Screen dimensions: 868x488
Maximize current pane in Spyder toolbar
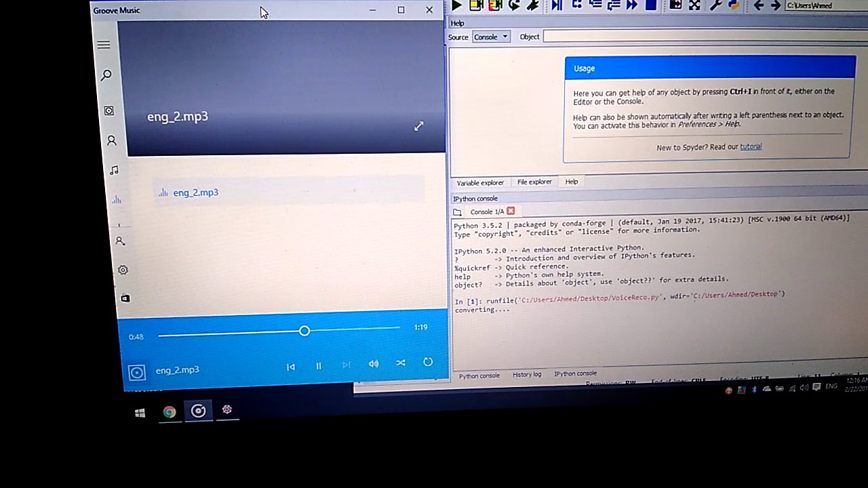point(675,5)
